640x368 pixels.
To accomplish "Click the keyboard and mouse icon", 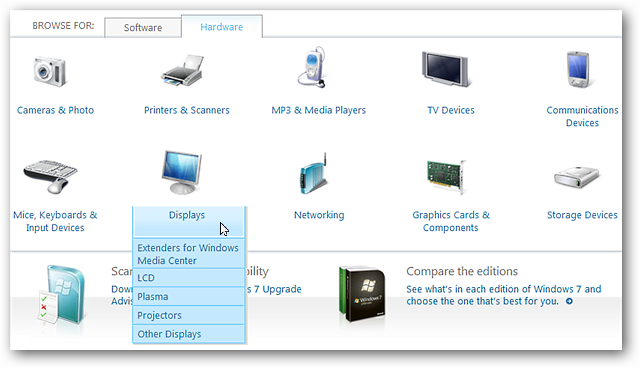I will [x=50, y=177].
